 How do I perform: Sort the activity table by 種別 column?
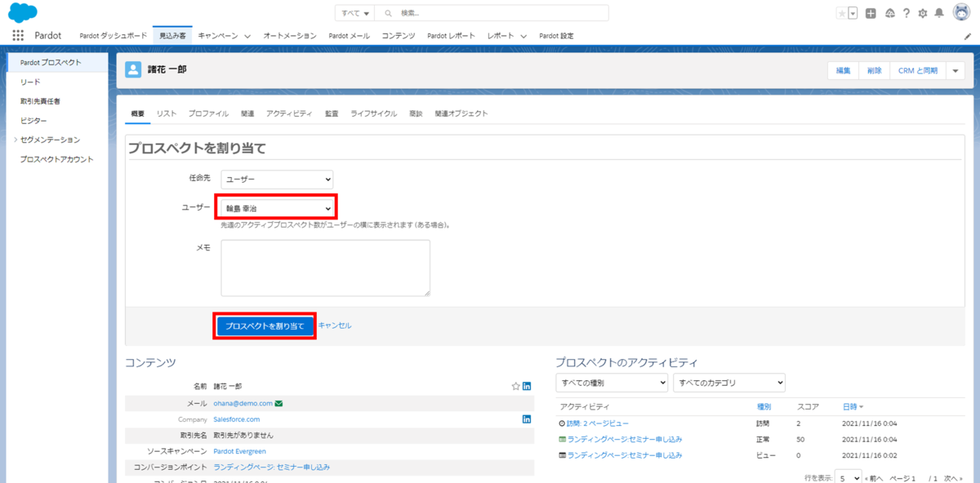(764, 406)
